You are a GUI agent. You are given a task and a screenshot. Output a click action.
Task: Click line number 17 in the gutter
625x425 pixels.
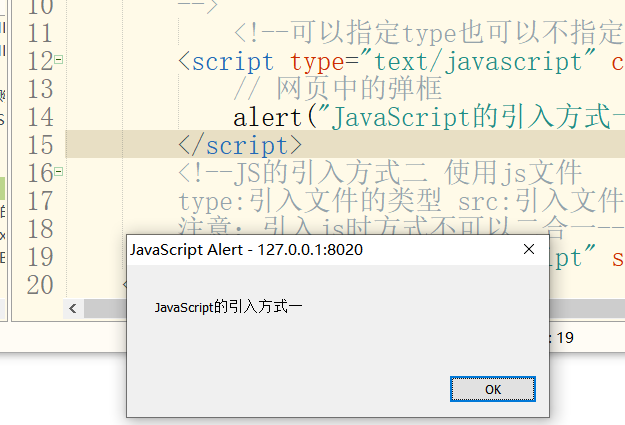(x=40, y=201)
